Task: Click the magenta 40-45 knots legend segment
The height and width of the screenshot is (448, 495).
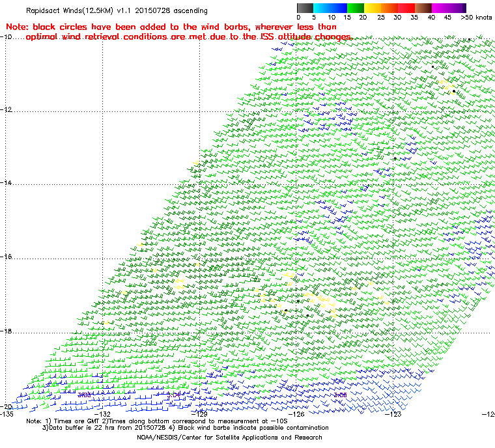Action: [440, 8]
